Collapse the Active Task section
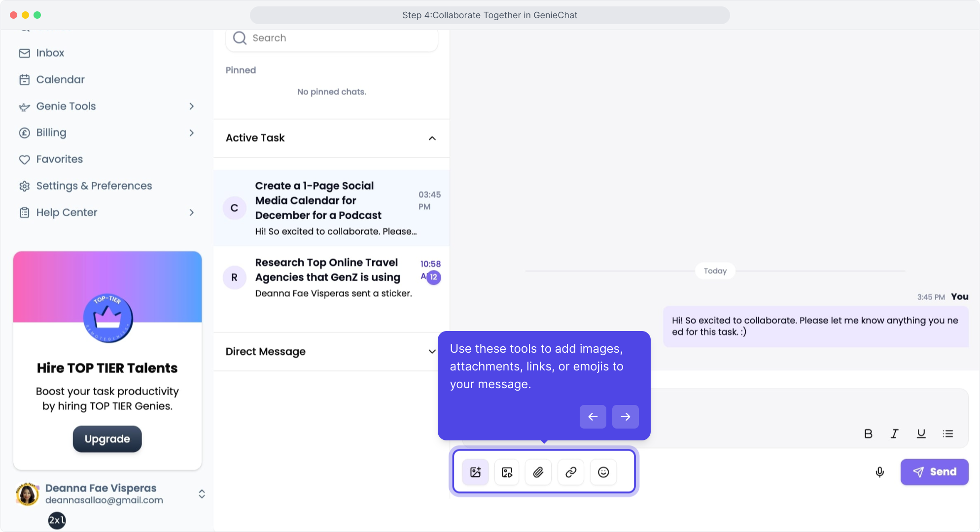The width and height of the screenshot is (980, 532). click(432, 138)
